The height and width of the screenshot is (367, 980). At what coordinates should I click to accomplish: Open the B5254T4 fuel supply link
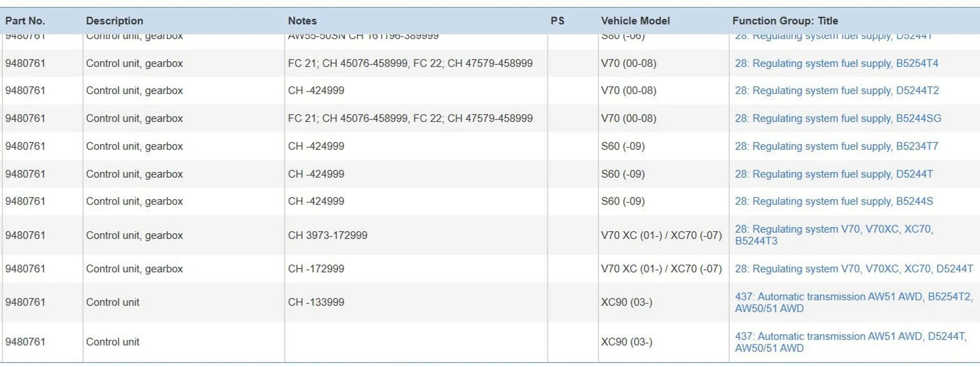[836, 63]
